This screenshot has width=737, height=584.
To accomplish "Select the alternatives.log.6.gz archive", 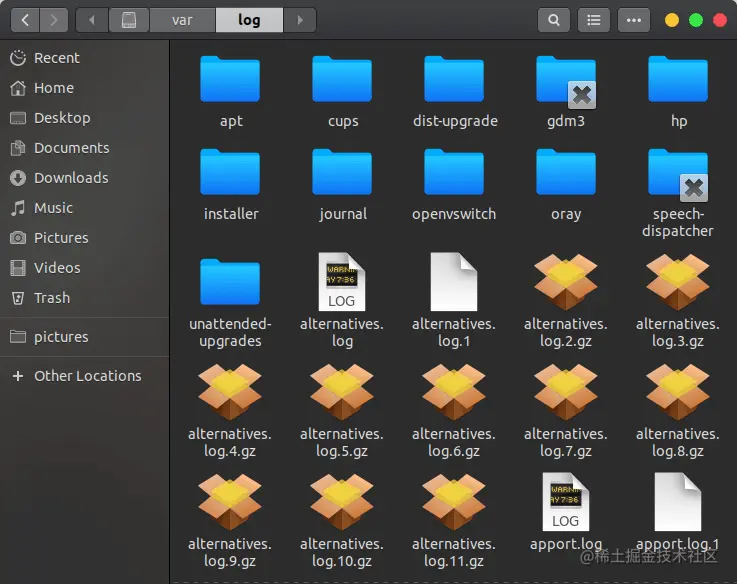I will (454, 411).
